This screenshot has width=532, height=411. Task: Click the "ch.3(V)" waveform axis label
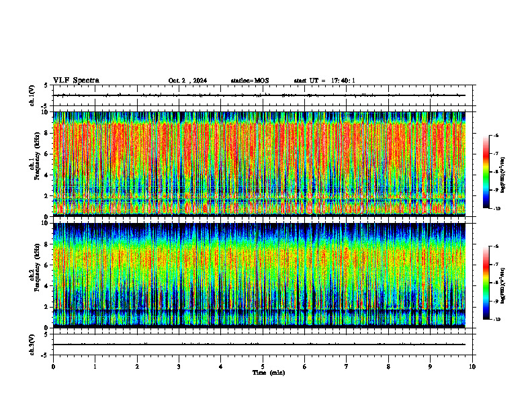(x=32, y=345)
